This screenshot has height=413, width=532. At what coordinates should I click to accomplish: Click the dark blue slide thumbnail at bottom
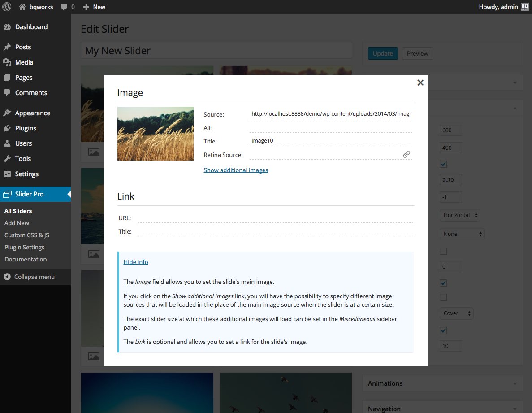click(x=147, y=393)
